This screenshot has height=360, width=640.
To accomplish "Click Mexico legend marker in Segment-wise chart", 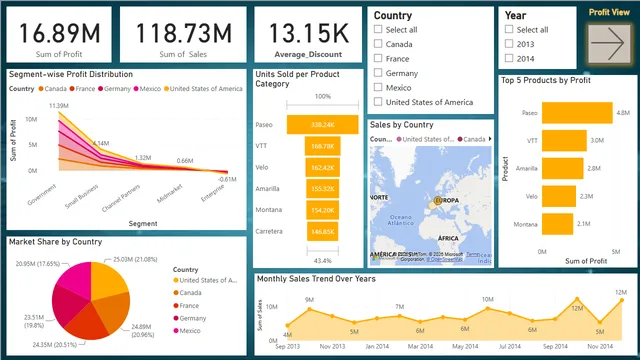I will [x=136, y=89].
